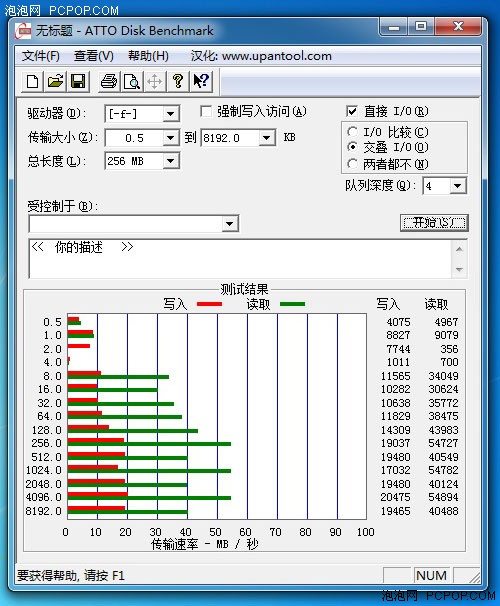The height and width of the screenshot is (606, 500).
Task: Click the context help pointer icon
Action: (x=201, y=81)
